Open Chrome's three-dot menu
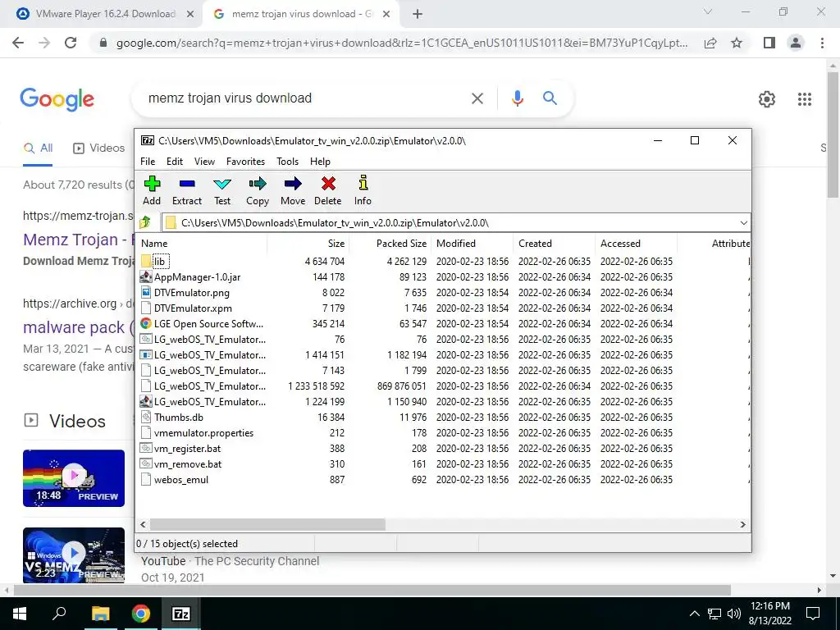 click(x=822, y=43)
